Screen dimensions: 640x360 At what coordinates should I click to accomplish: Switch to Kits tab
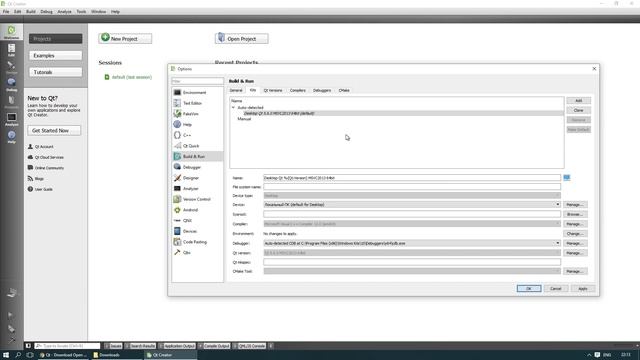pyautogui.click(x=253, y=90)
